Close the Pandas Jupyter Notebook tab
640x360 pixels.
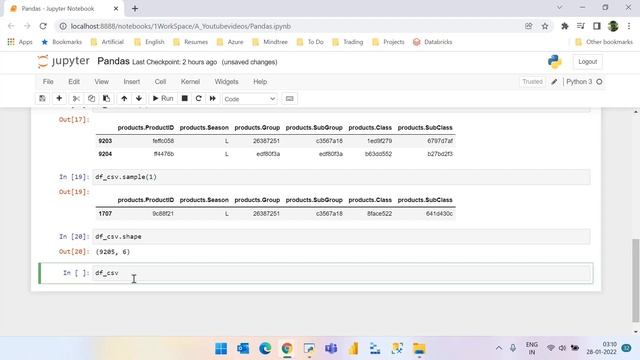click(x=116, y=8)
